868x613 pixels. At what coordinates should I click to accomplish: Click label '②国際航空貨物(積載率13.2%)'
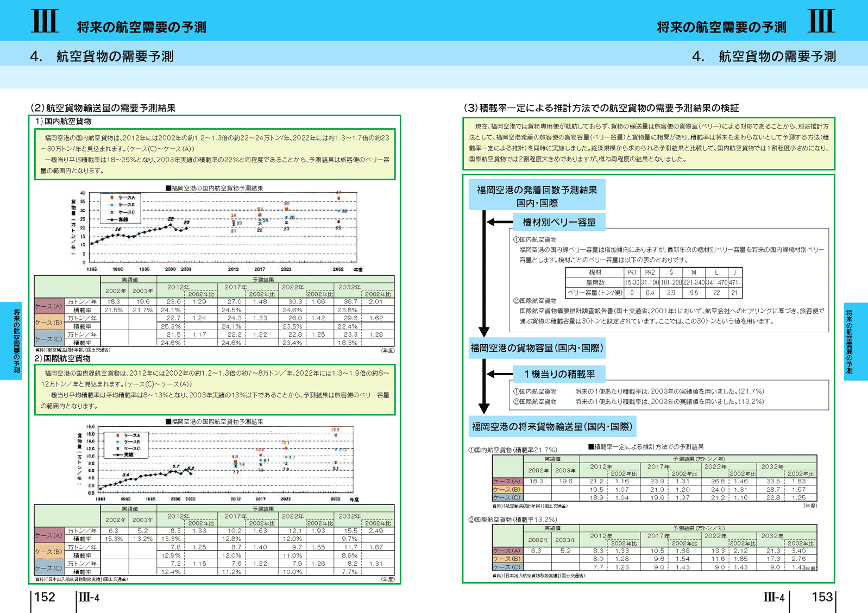[x=513, y=520]
